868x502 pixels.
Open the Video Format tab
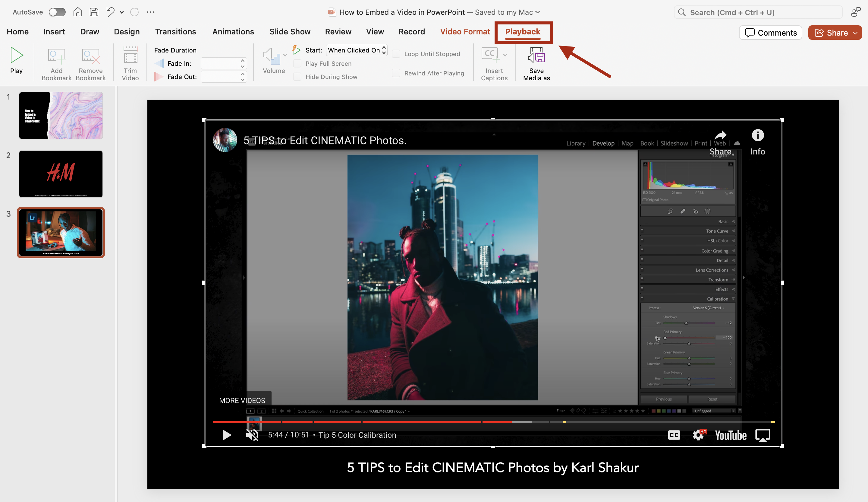click(x=465, y=32)
